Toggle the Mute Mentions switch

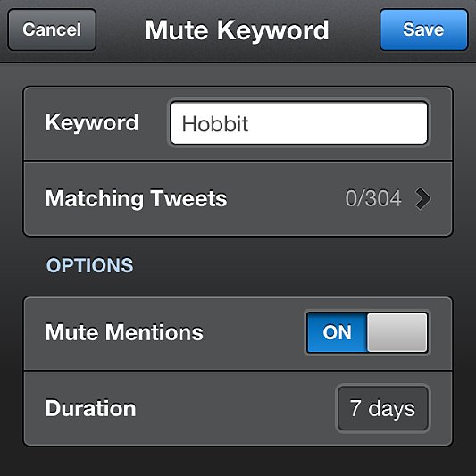coord(367,333)
